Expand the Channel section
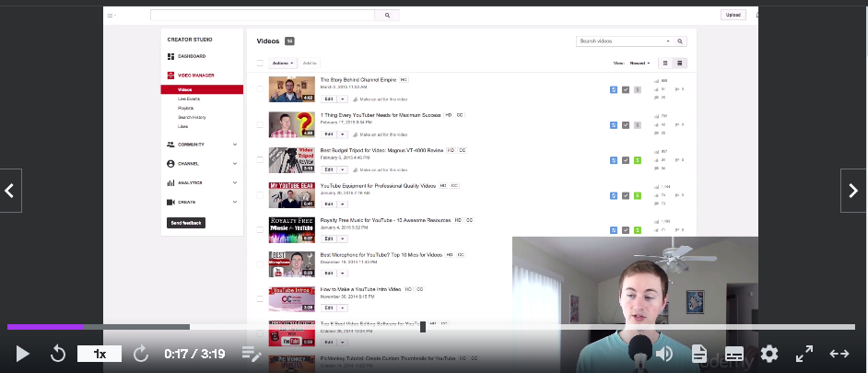Screen dimensions: 868x373 (x=235, y=164)
